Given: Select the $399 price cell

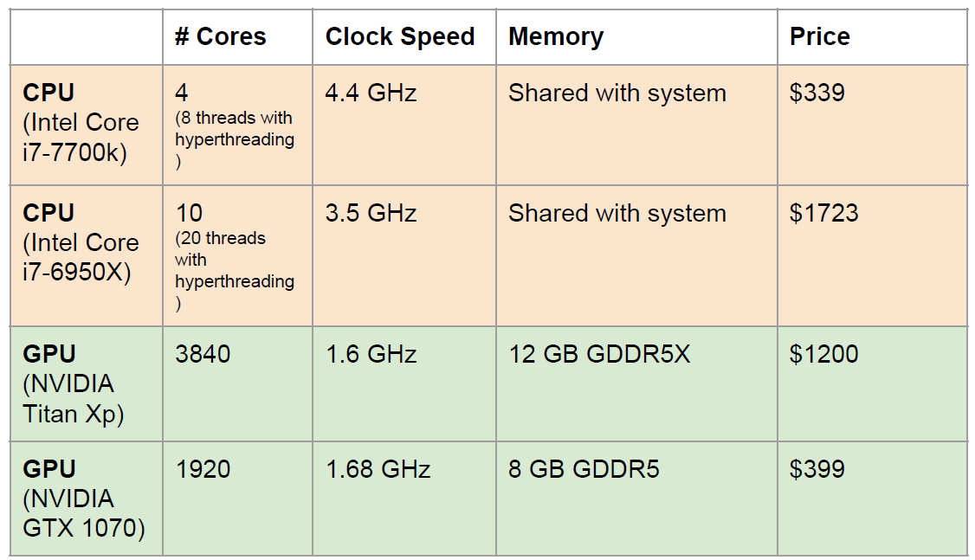Looking at the screenshot, I should (x=817, y=470).
